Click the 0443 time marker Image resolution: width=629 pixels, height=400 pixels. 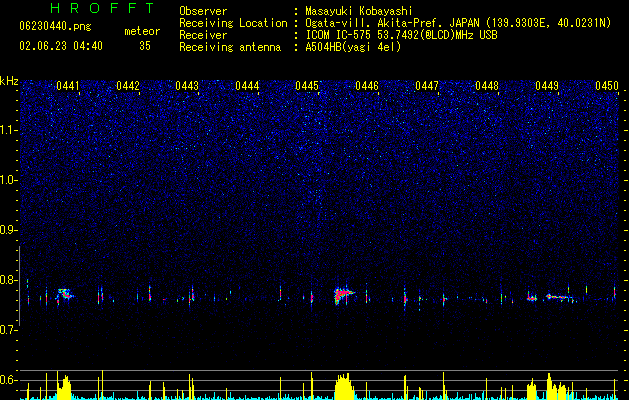[x=187, y=85]
